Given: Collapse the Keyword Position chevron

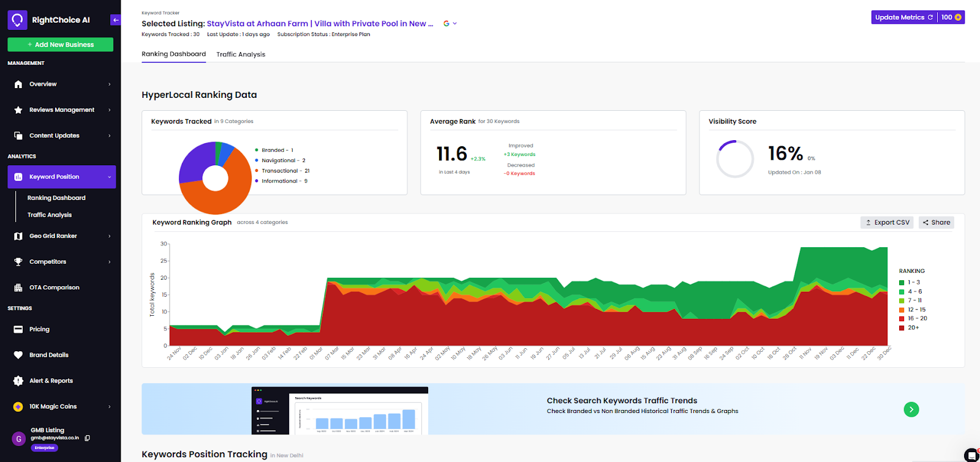Looking at the screenshot, I should [x=110, y=177].
